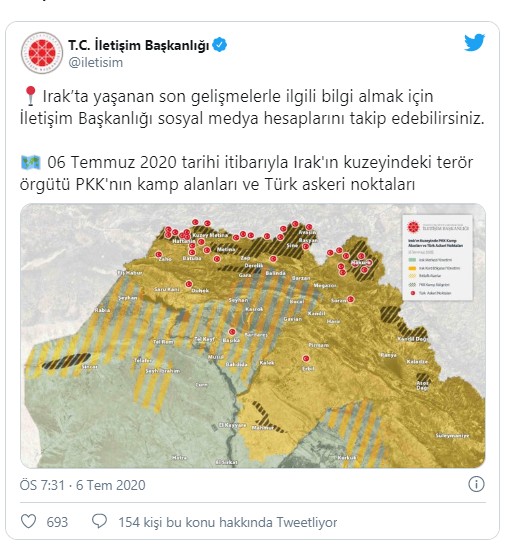The image size is (524, 554).
Task: Click the Turkish flag marker at Zaho
Action: point(159,254)
